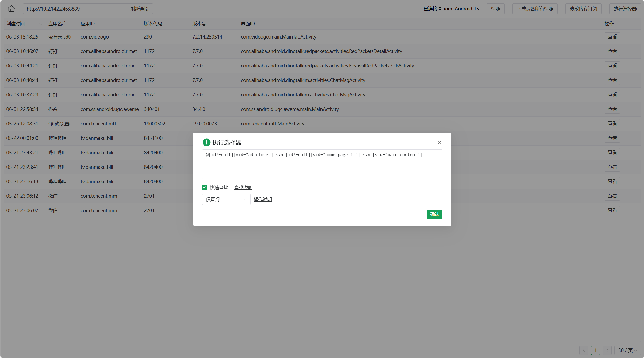Click 查看 for 萤石云视频 row
Viewport: 644px width, 358px height.
(612, 37)
